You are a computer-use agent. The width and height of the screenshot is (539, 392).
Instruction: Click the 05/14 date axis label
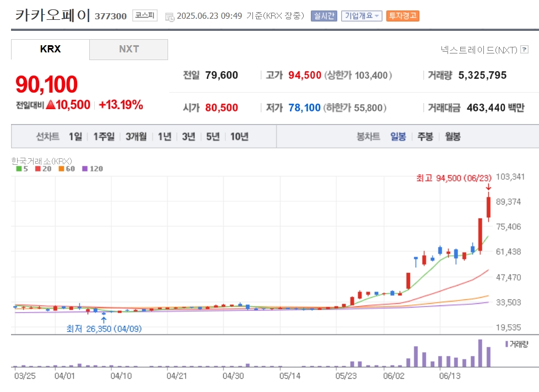click(x=290, y=376)
